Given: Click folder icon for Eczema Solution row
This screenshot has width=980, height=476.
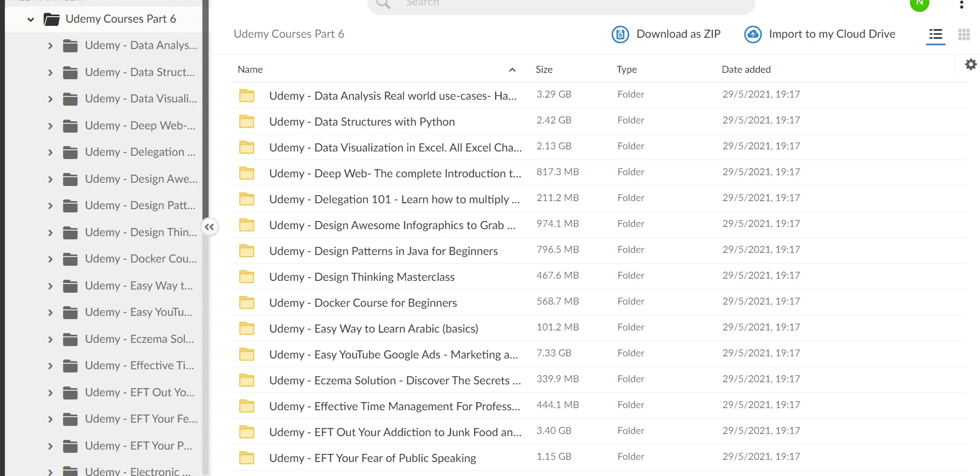Looking at the screenshot, I should click(x=247, y=380).
